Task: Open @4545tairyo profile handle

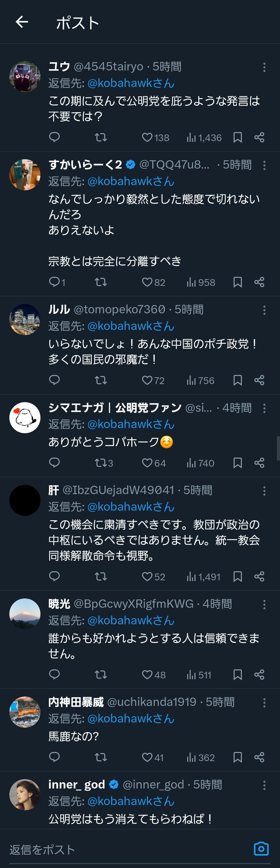Action: [x=108, y=66]
